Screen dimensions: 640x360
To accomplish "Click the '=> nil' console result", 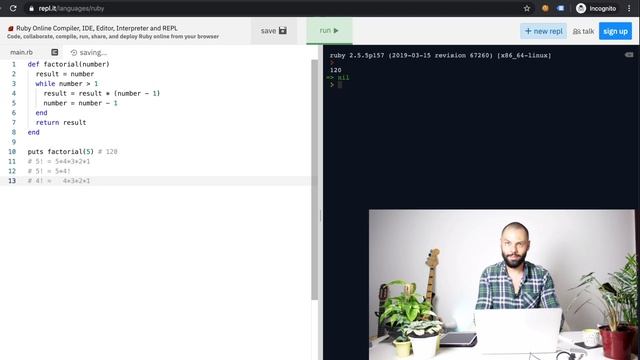I will point(338,78).
